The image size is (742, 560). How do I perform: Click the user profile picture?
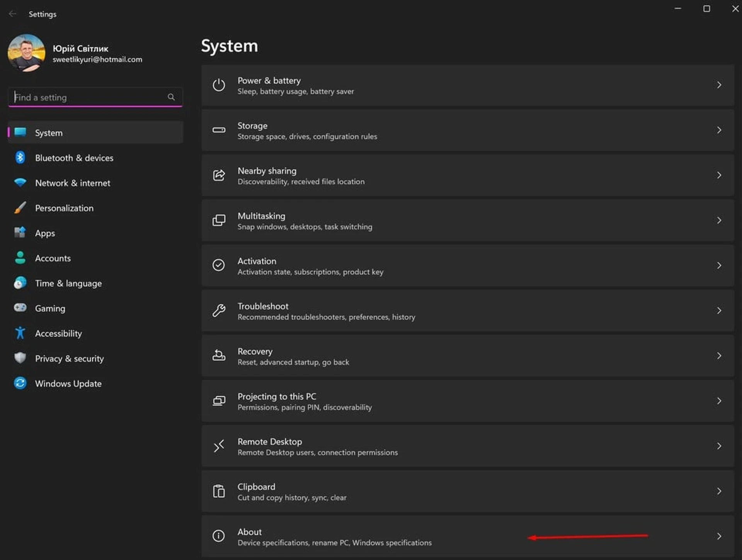click(x=26, y=53)
